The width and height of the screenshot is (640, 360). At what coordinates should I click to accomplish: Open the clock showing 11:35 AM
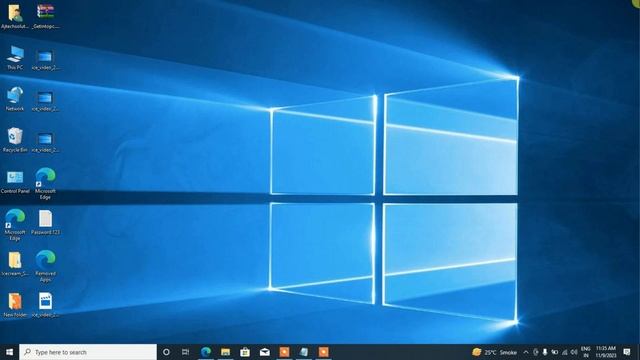[606, 352]
